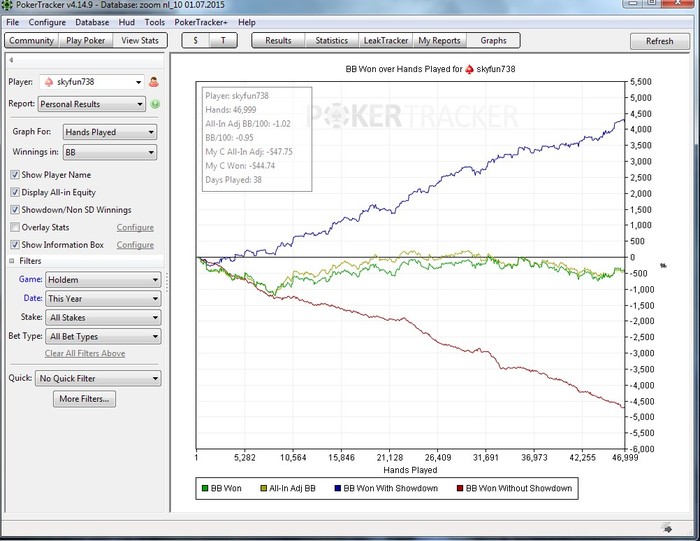Open the My Reports tab
The height and width of the screenshot is (541, 700).
pyautogui.click(x=439, y=41)
